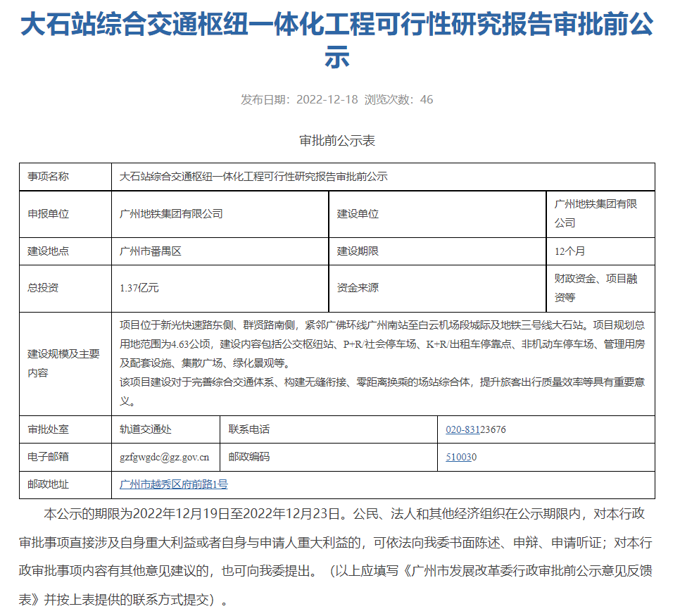Click the email gzfgwgdc@gz.gov.cn

click(x=164, y=457)
